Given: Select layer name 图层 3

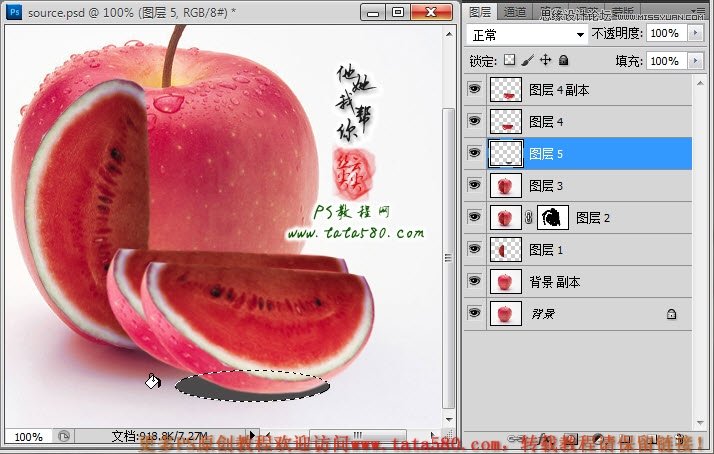Looking at the screenshot, I should click(546, 186).
